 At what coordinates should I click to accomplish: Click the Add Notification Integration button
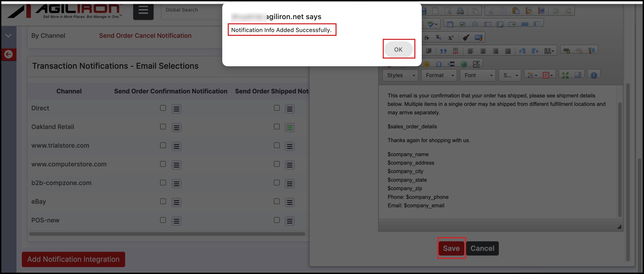coord(73,259)
